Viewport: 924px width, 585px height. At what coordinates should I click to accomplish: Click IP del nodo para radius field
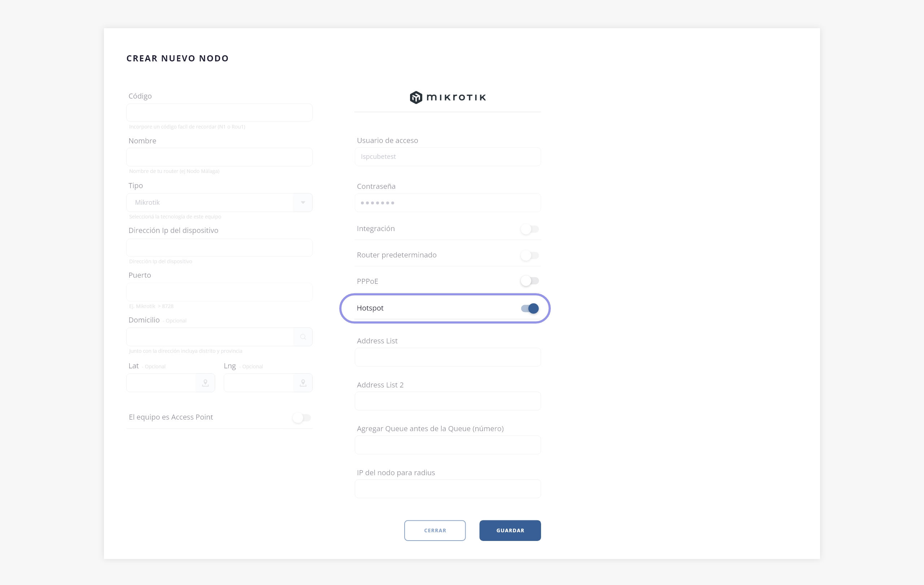click(x=448, y=489)
